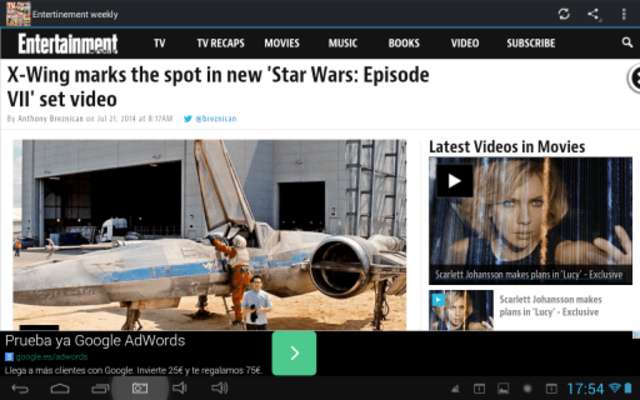Open the Books section
Screen dimensions: 640x400
(x=404, y=43)
